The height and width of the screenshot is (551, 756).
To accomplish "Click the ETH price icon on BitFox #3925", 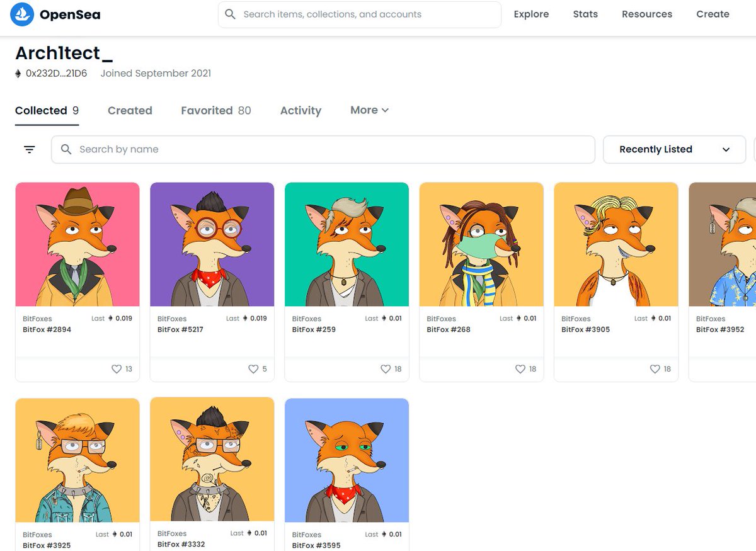I will (115, 534).
